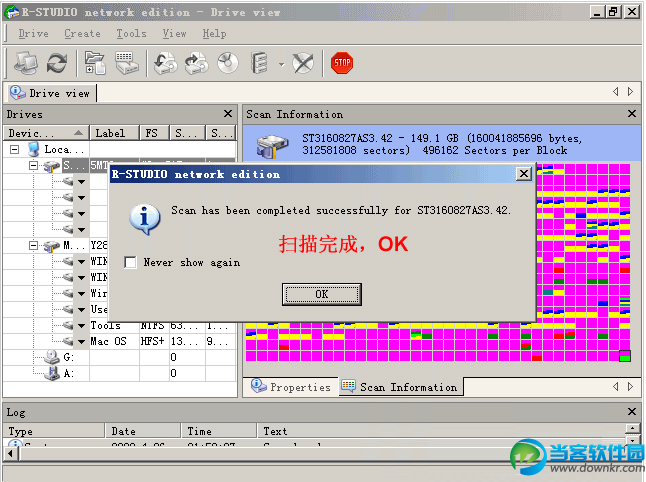Click the Type column header in Log

[x=54, y=431]
